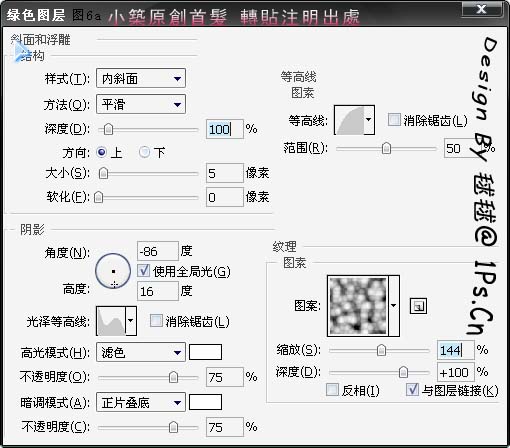Click the shadow opacity field 不透明度(C)

pyautogui.click(x=224, y=427)
